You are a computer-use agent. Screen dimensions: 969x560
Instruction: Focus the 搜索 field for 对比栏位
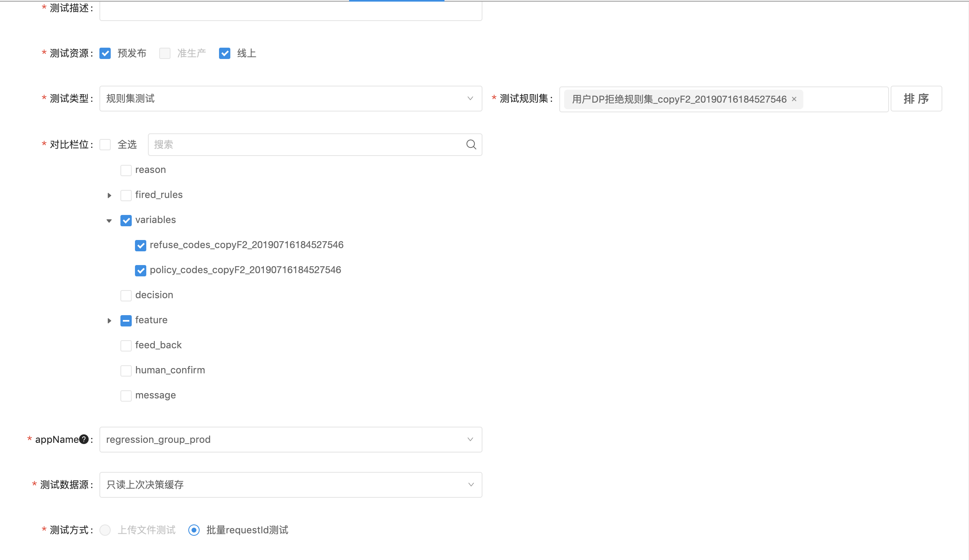click(x=315, y=145)
